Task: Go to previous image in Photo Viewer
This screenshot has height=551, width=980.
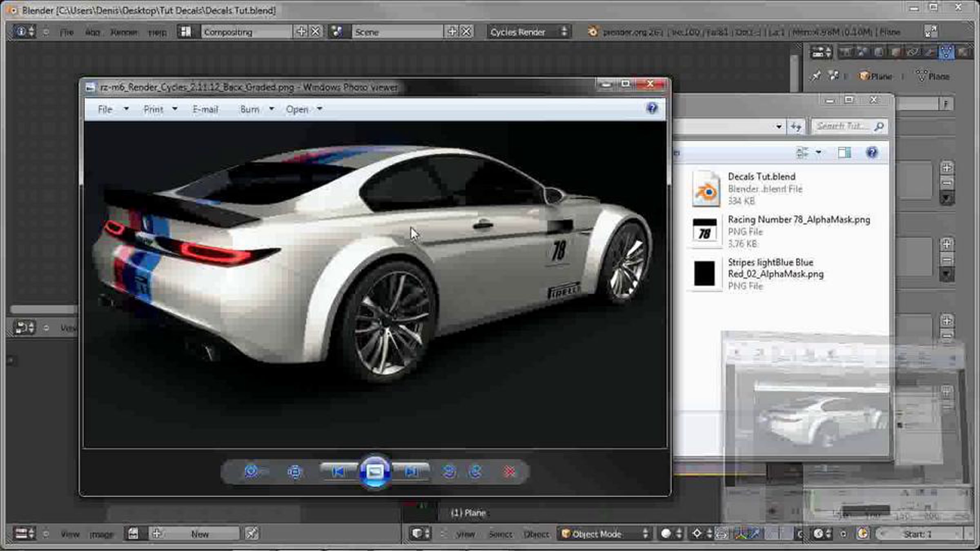Action: point(339,472)
